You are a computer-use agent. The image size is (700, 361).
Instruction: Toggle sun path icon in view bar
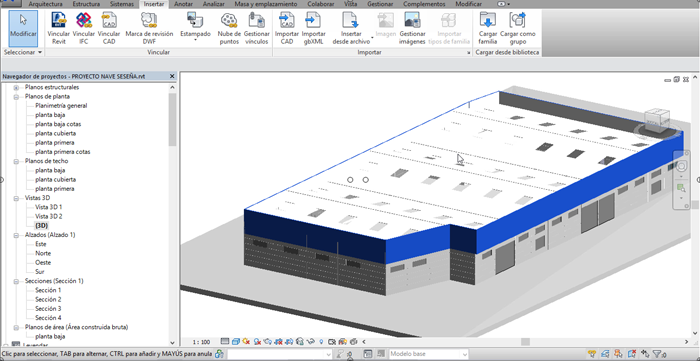point(246,342)
